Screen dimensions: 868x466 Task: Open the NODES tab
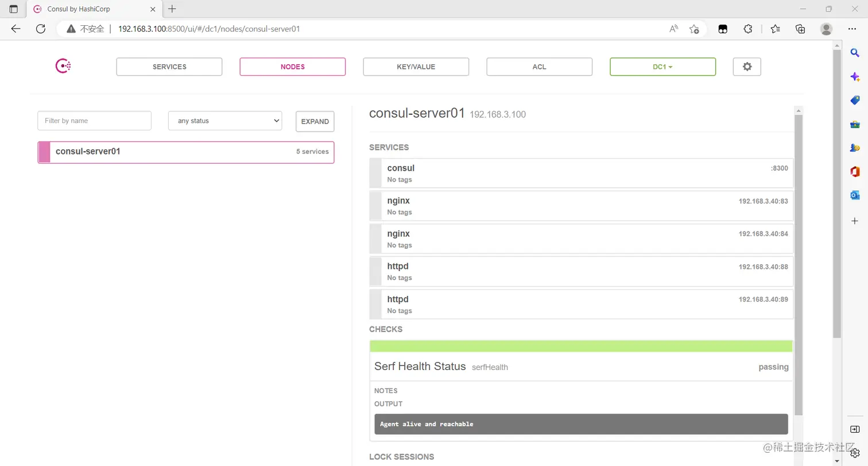[x=293, y=67]
